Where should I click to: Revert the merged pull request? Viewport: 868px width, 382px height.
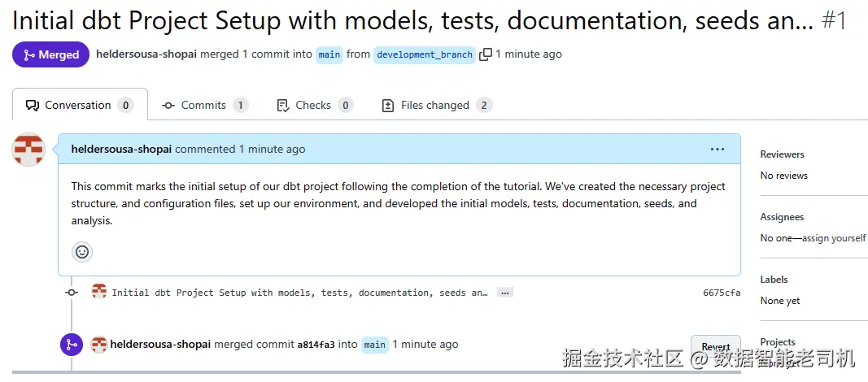point(716,346)
